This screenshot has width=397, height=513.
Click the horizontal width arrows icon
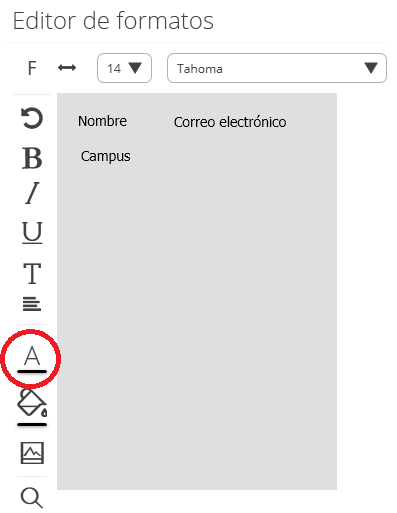[x=67, y=68]
